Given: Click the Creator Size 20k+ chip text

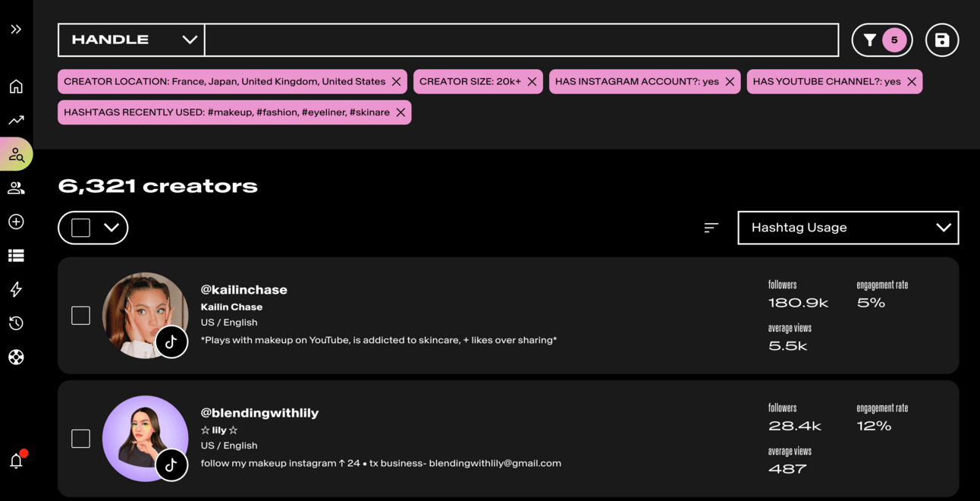Looking at the screenshot, I should click(470, 82).
